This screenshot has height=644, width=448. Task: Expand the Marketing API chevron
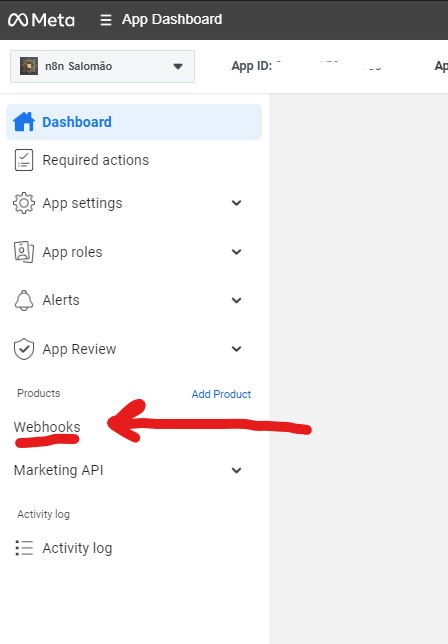click(x=237, y=470)
